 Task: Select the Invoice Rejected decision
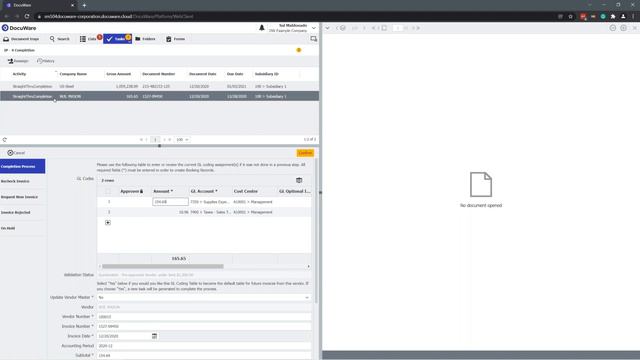tap(22, 212)
